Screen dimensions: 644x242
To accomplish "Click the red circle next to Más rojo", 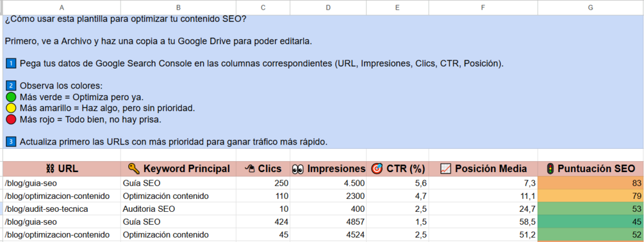I will (11, 120).
